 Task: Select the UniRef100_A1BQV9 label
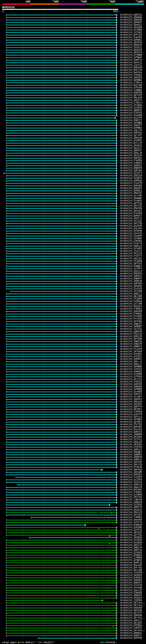click(x=131, y=525)
